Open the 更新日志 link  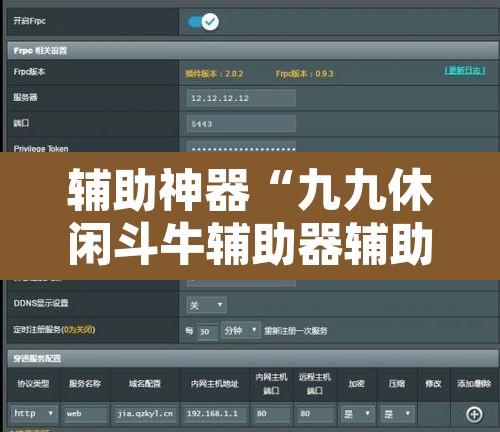click(x=465, y=71)
